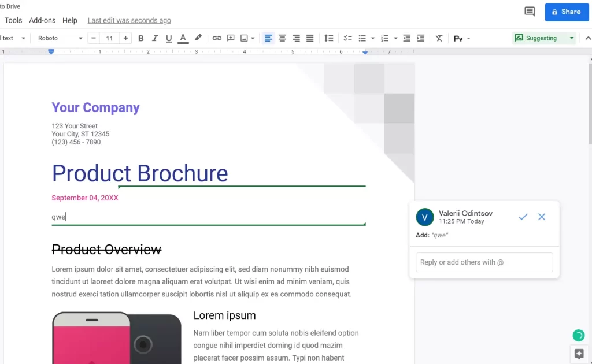
Task: Click the 'Product Brochure' title
Action: (x=140, y=173)
